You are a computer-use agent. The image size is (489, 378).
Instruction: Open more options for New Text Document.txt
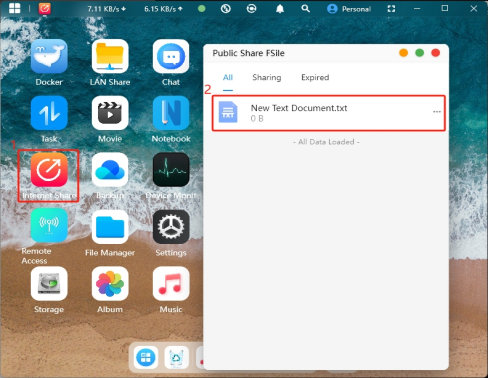coord(437,112)
